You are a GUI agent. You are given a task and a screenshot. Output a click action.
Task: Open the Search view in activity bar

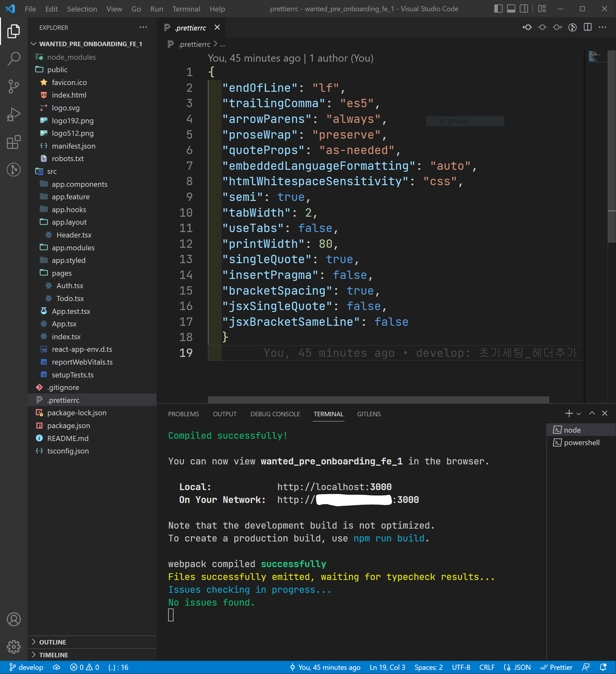(x=14, y=58)
